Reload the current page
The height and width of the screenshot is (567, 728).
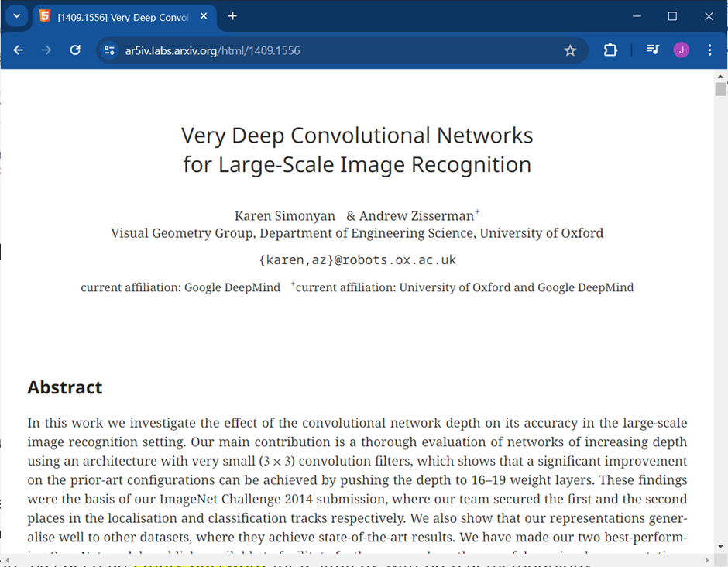(x=75, y=50)
